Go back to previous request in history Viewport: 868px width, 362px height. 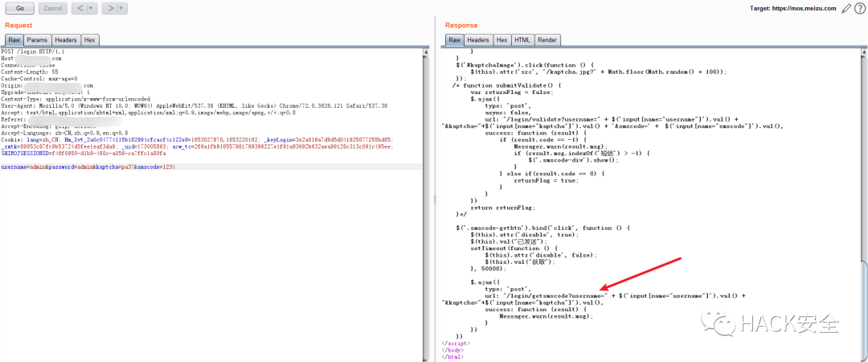[80, 8]
